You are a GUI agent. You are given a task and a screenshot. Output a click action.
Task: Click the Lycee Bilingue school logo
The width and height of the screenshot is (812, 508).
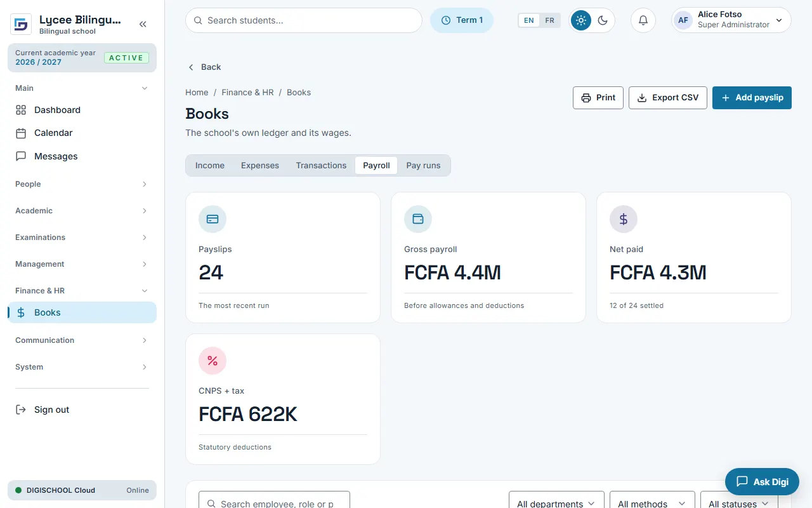(x=21, y=24)
